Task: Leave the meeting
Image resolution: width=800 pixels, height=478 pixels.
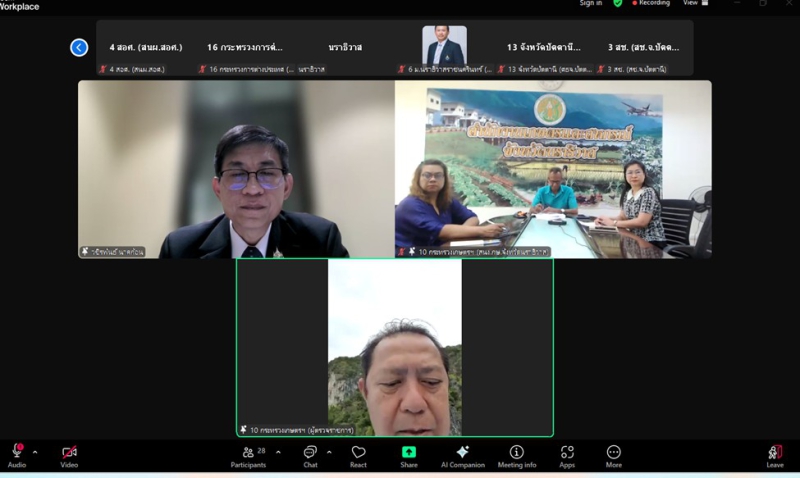Action: pyautogui.click(x=775, y=453)
